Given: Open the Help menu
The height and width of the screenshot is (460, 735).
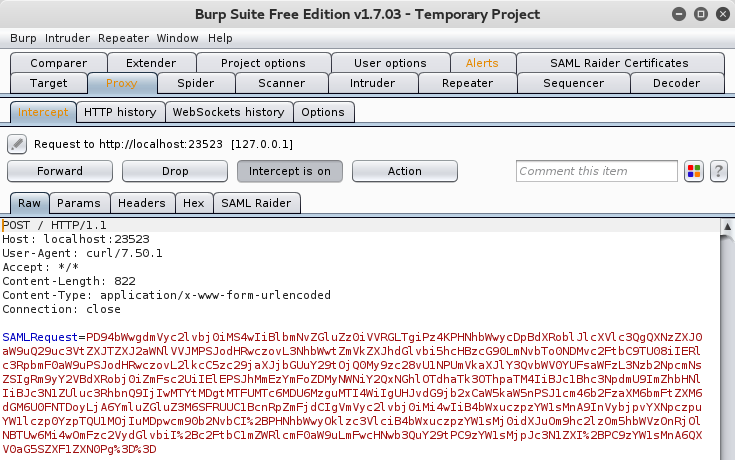Looking at the screenshot, I should [220, 38].
